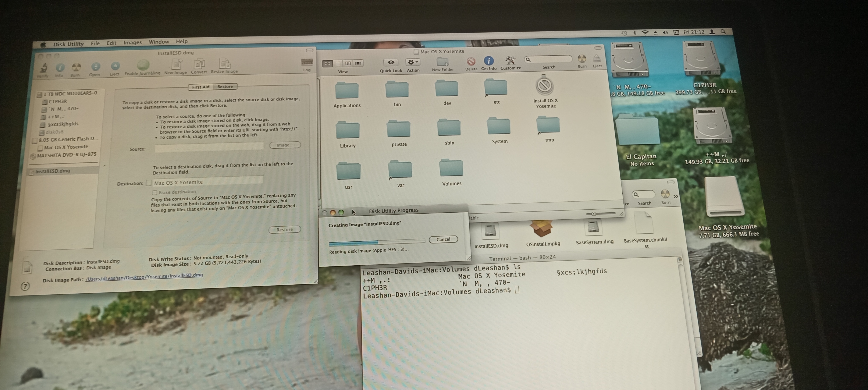This screenshot has height=390, width=868.
Task: Switch Finder to column view
Action: pos(348,63)
